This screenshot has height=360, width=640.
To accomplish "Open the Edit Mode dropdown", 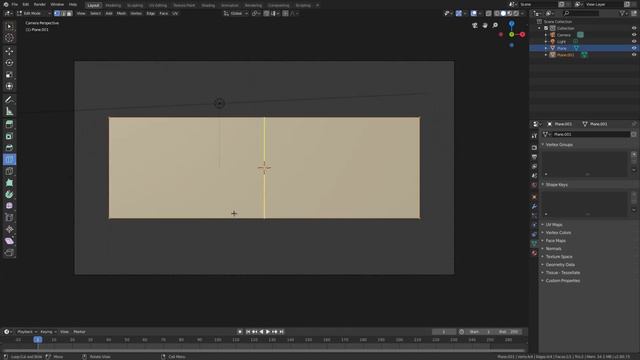I will click(x=33, y=13).
